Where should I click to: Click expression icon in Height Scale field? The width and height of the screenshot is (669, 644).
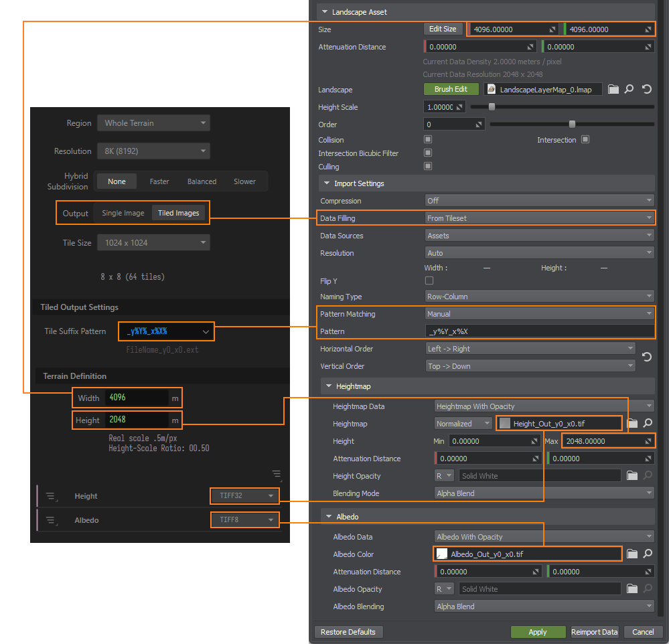(x=459, y=107)
